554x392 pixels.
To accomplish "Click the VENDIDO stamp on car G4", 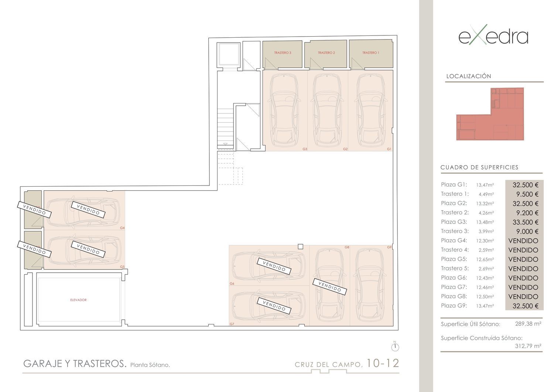I will [88, 209].
